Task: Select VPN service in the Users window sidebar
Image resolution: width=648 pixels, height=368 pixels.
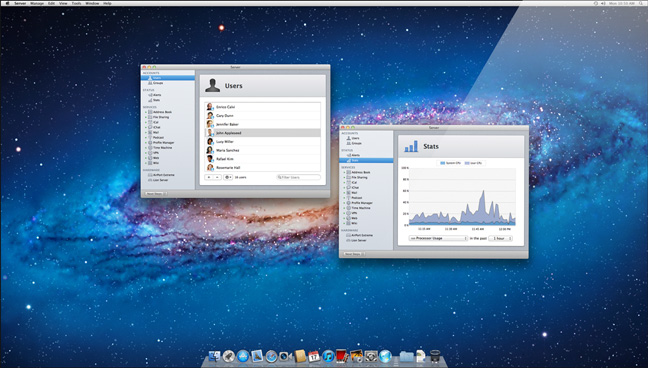Action: point(156,153)
